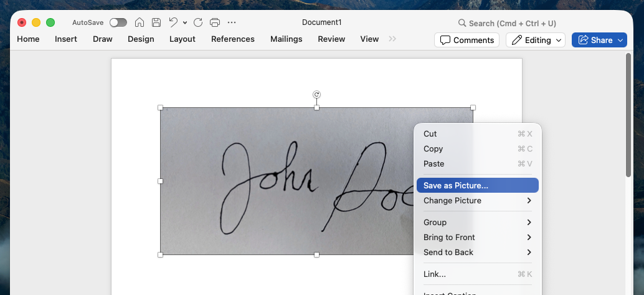Switch to the Design tab
The image size is (644, 295).
[x=141, y=39]
